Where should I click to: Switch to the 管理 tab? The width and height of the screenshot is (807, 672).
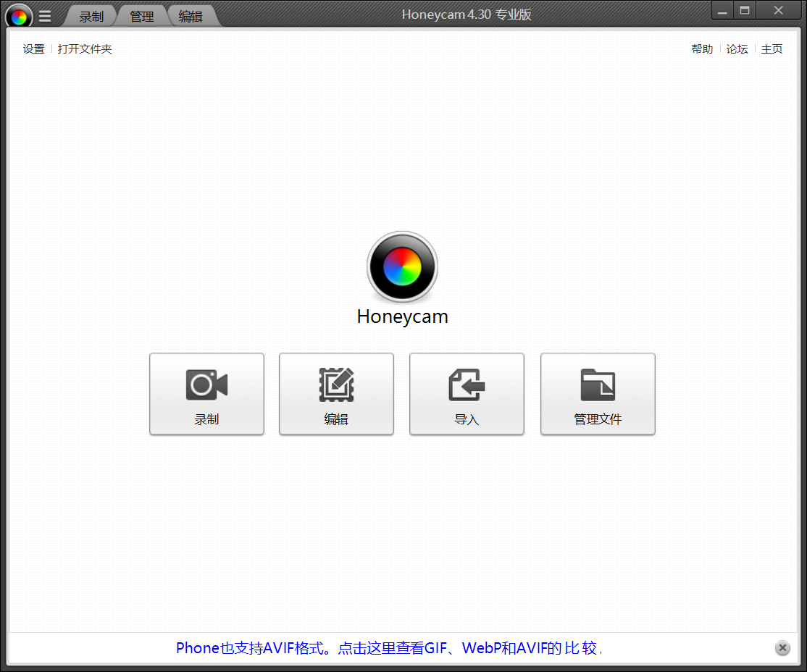[x=142, y=16]
